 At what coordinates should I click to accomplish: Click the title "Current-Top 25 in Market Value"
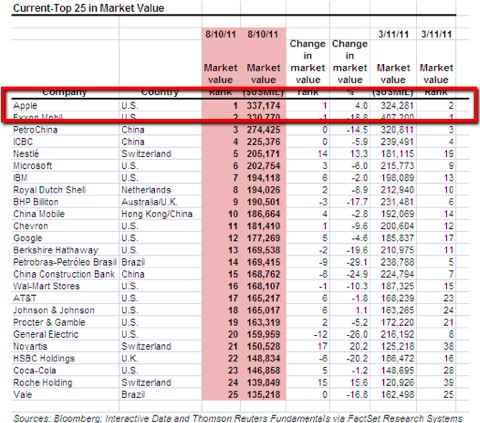[88, 8]
